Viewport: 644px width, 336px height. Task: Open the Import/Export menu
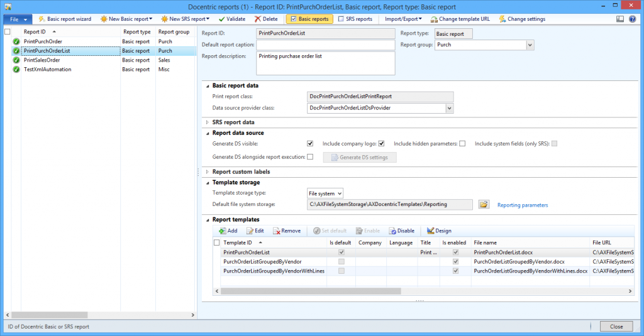[x=403, y=19]
